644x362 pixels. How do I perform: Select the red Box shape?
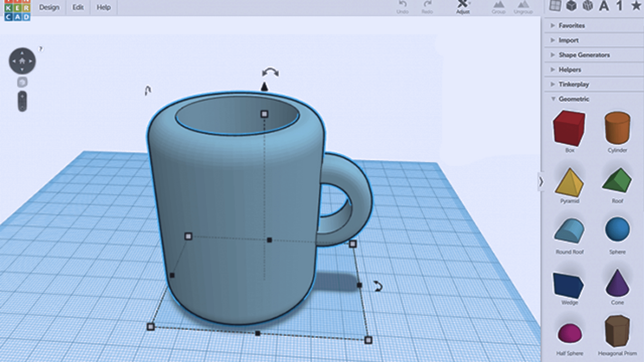click(x=569, y=128)
